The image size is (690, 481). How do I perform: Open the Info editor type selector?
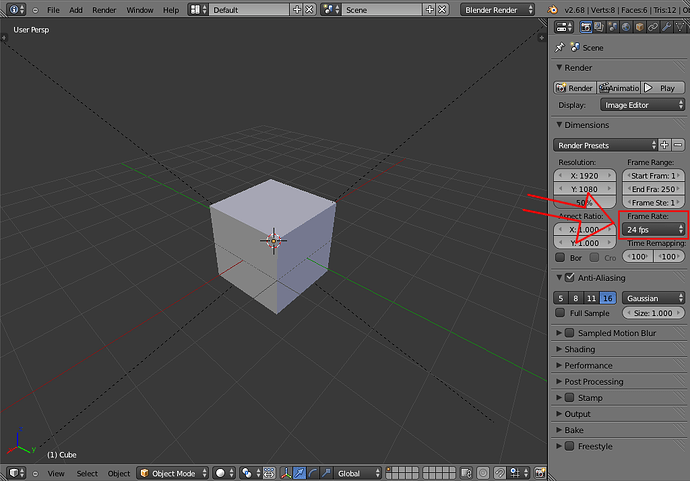point(16,10)
